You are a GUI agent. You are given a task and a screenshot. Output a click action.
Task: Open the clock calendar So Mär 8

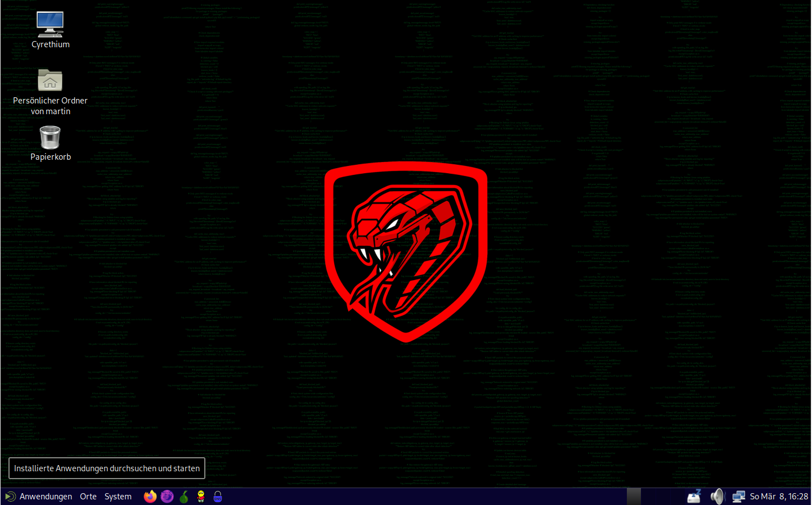pos(779,497)
